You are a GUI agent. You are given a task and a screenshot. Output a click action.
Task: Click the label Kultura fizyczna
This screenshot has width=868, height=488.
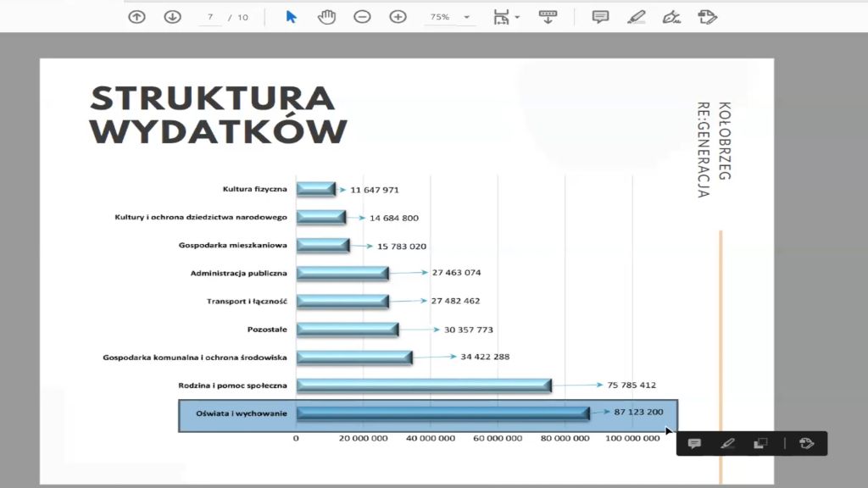tap(254, 189)
